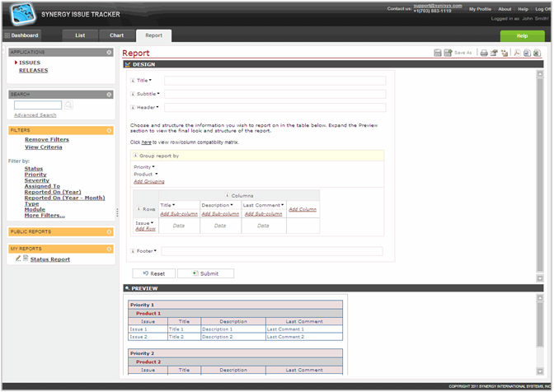Click the Design panel vertical scrollbar
The height and width of the screenshot is (392, 554).
click(540, 175)
